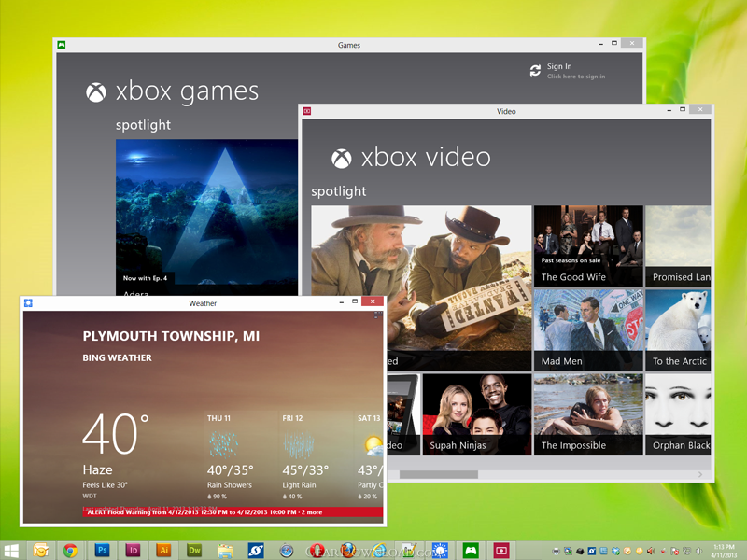The height and width of the screenshot is (560, 747).
Task: Open The Impossible tile
Action: (588, 414)
